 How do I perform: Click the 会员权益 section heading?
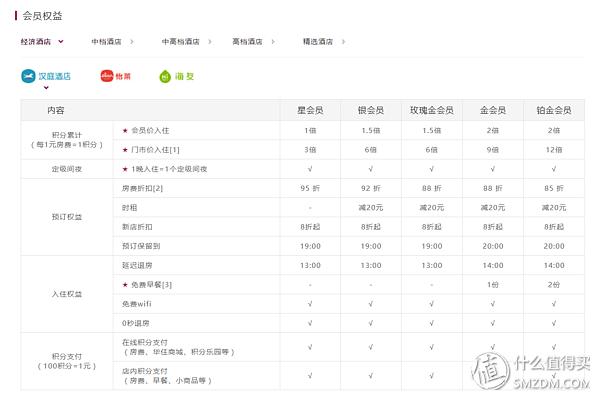pos(42,16)
